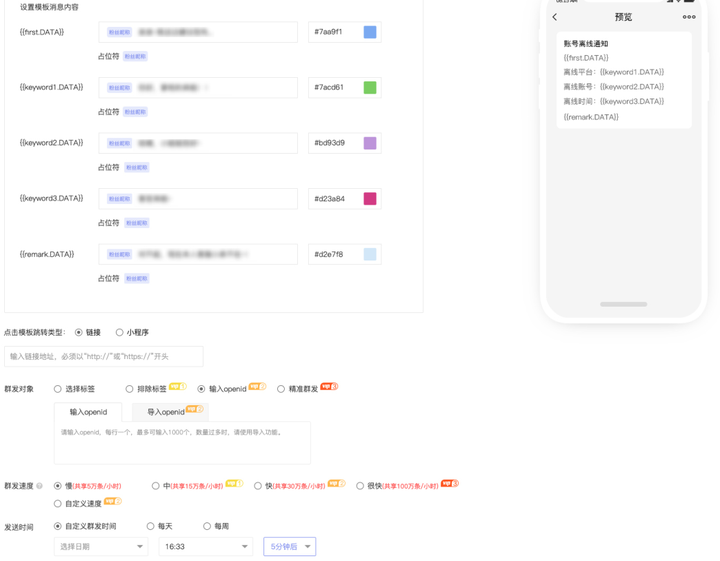The image size is (720, 561).
Task: Click VIP badge next to 排除标签
Action: pyautogui.click(x=178, y=386)
